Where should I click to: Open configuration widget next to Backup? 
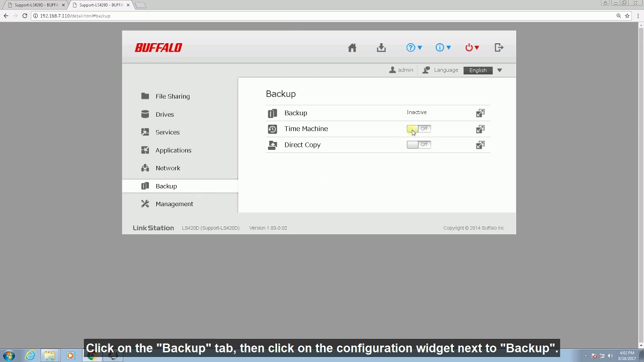(x=480, y=113)
